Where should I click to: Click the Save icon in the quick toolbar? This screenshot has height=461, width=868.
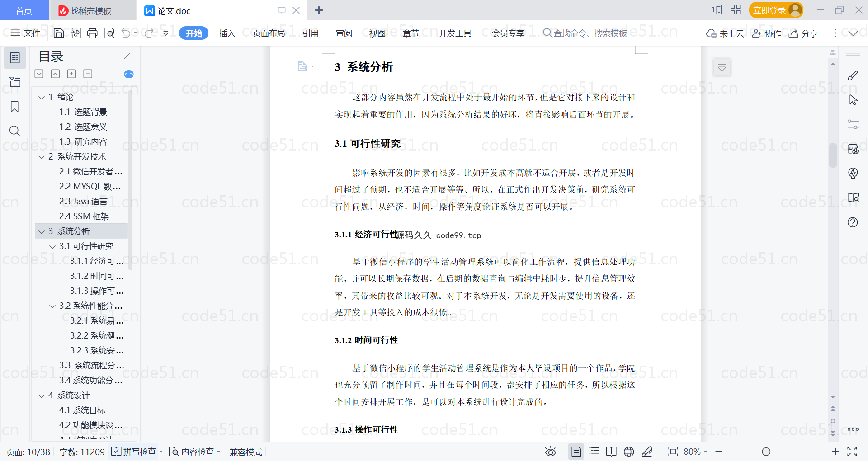[59, 33]
